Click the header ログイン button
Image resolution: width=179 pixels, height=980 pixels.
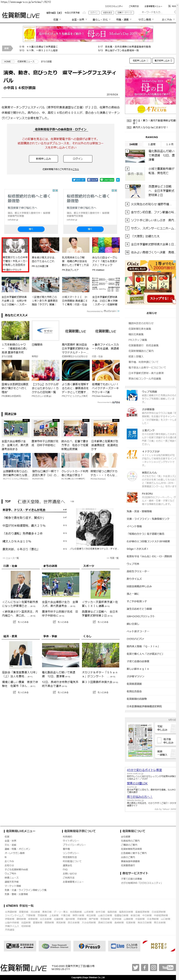(94, 13)
